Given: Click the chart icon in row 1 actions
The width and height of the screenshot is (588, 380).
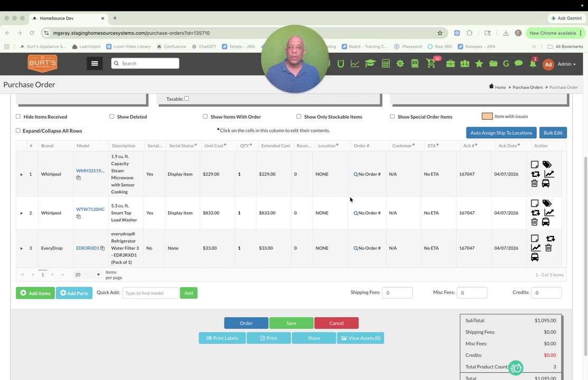Looking at the screenshot, I should click(x=549, y=174).
